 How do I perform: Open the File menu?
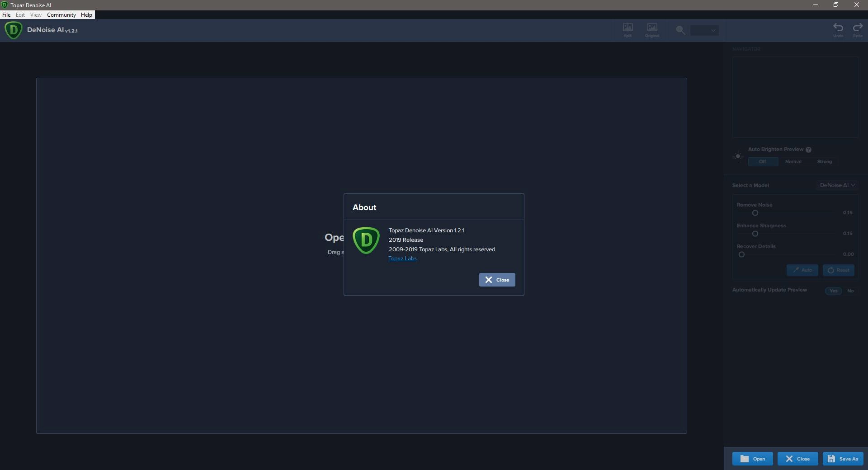[6, 15]
